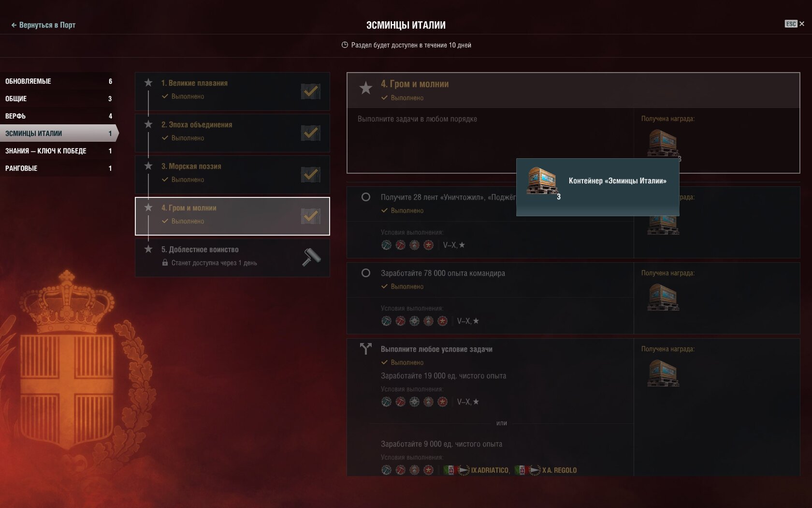Click the X A. Regolo ship icon
The width and height of the screenshot is (812, 508).
click(535, 470)
